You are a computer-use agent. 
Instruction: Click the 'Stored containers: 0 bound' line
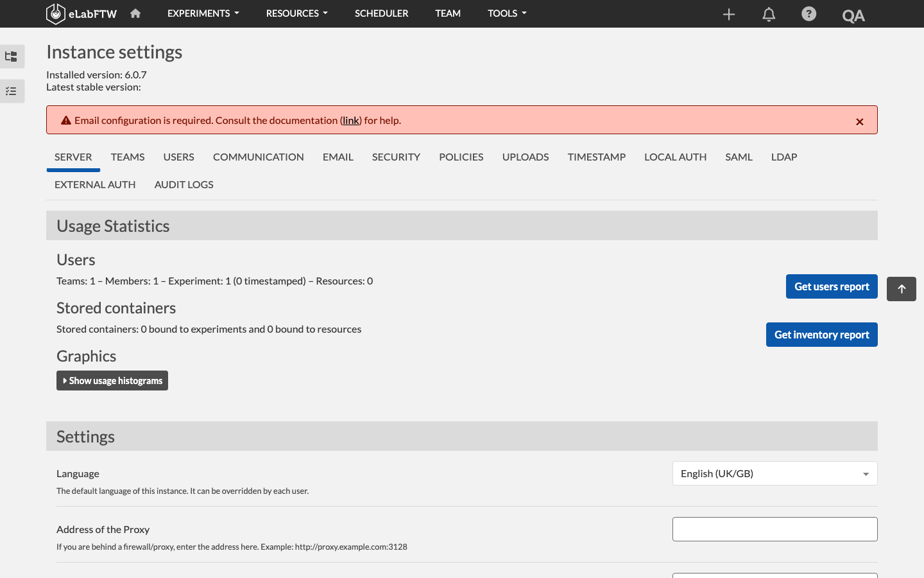[209, 329]
